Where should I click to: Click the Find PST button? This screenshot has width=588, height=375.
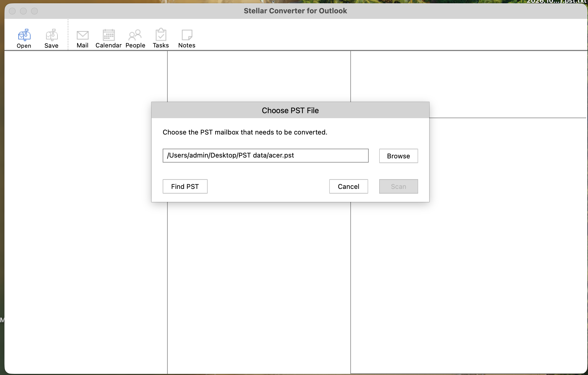(185, 186)
